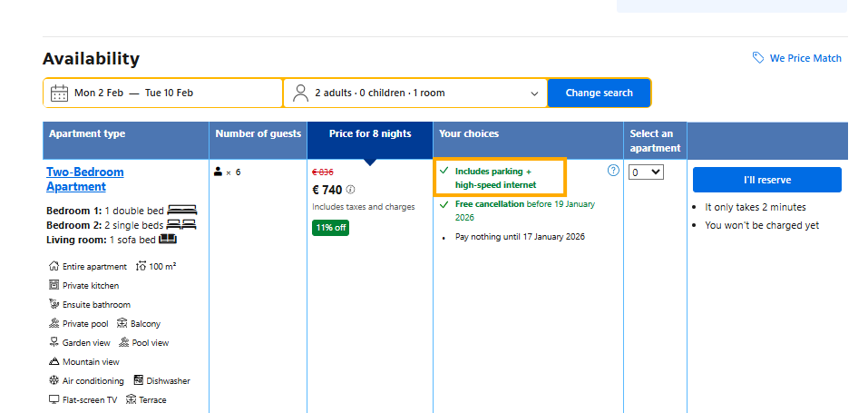The height and width of the screenshot is (413, 868).
Task: Click the Includes taxes and charges text
Action: [363, 207]
